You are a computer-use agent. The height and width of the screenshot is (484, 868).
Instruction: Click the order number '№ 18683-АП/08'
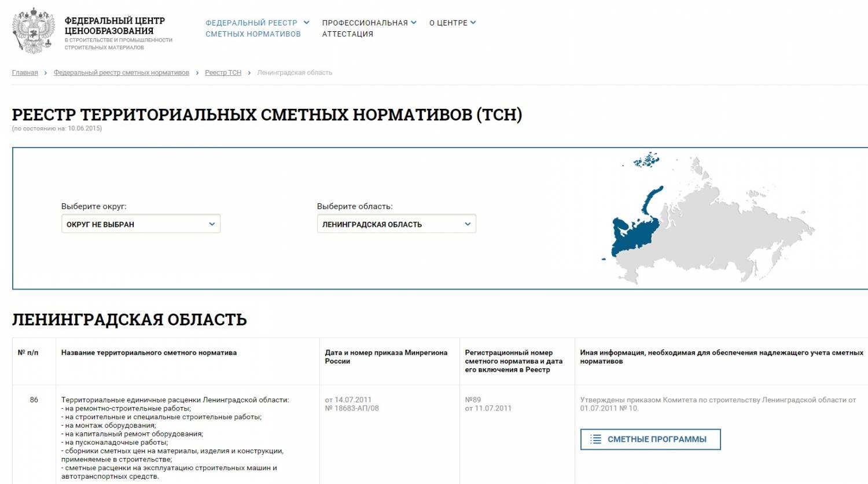click(352, 408)
